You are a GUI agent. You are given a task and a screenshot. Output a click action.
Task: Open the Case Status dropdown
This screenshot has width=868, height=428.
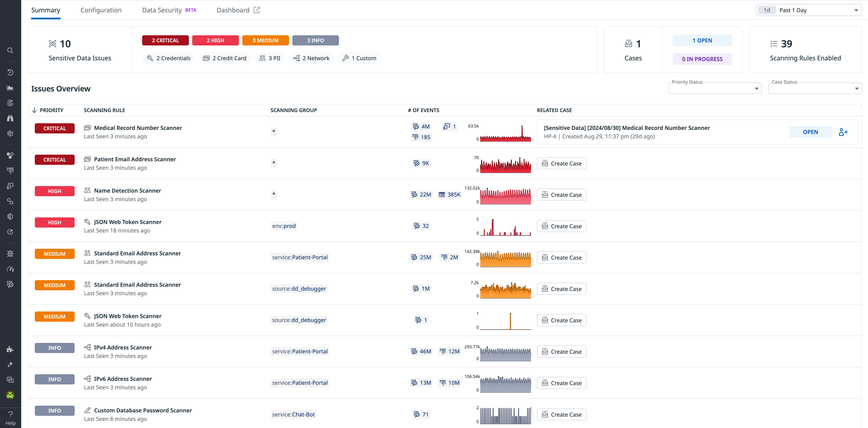815,88
